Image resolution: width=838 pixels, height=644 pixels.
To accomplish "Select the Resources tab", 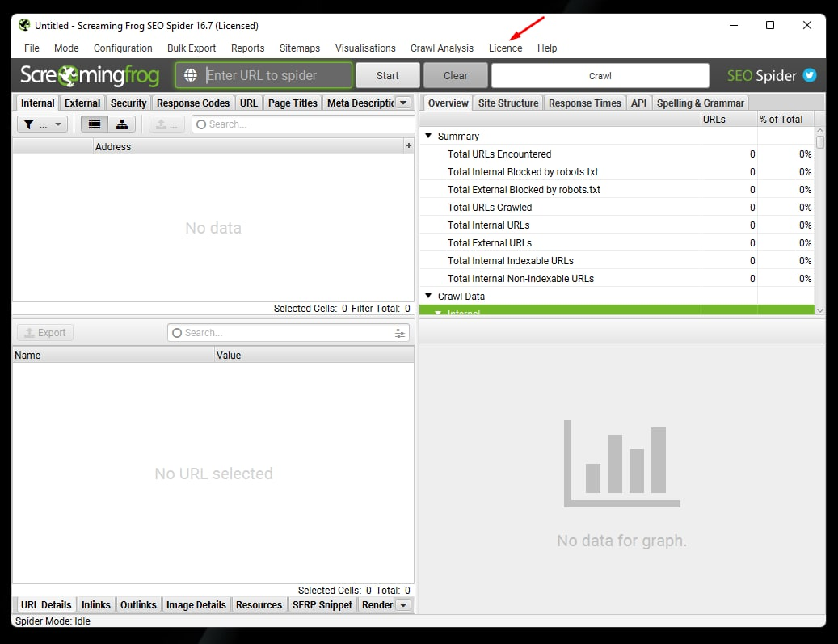I will (x=259, y=604).
